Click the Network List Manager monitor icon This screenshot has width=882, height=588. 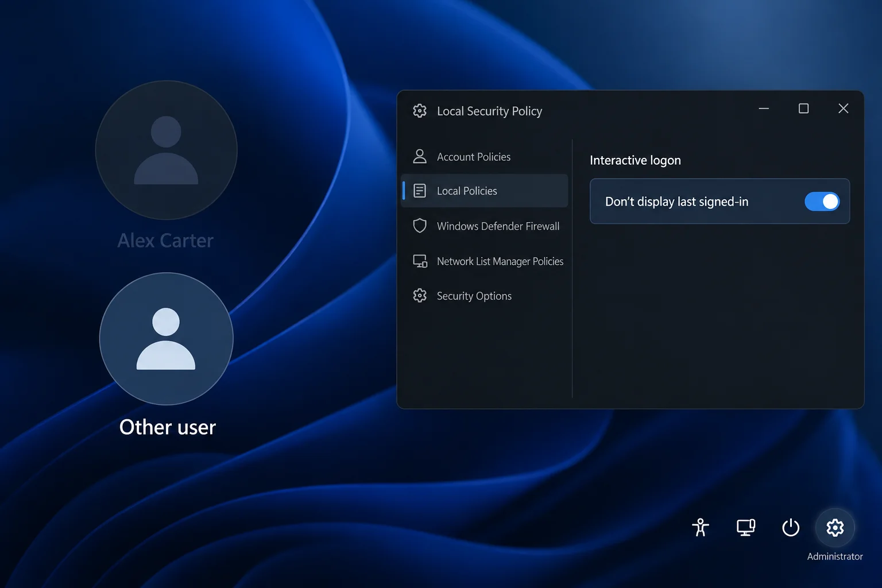point(420,261)
